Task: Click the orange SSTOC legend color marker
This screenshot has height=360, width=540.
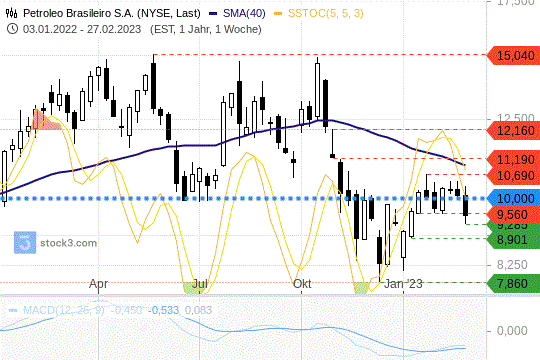Action: pos(278,14)
